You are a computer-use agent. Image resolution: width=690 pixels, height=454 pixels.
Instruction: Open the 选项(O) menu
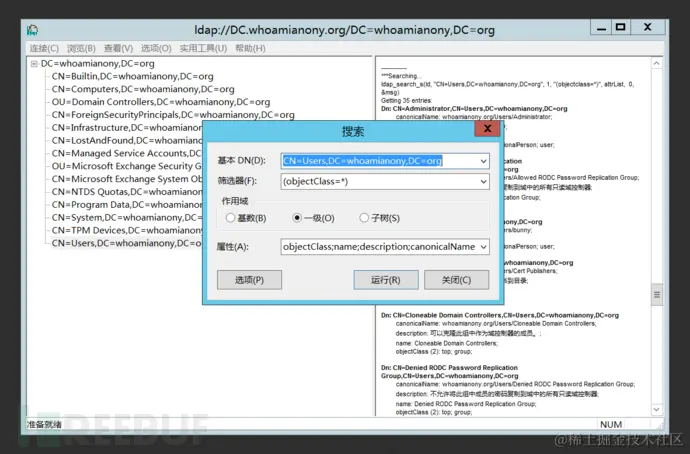(x=156, y=48)
